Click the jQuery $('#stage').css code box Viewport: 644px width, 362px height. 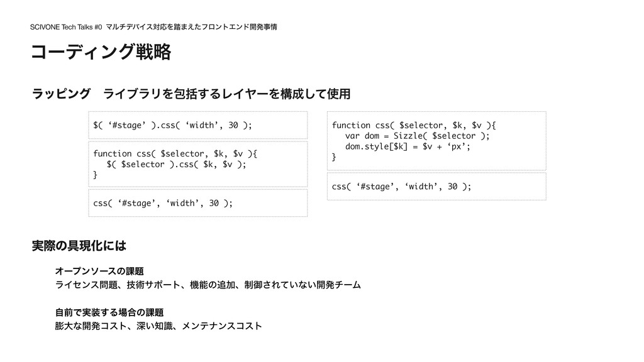pos(198,125)
